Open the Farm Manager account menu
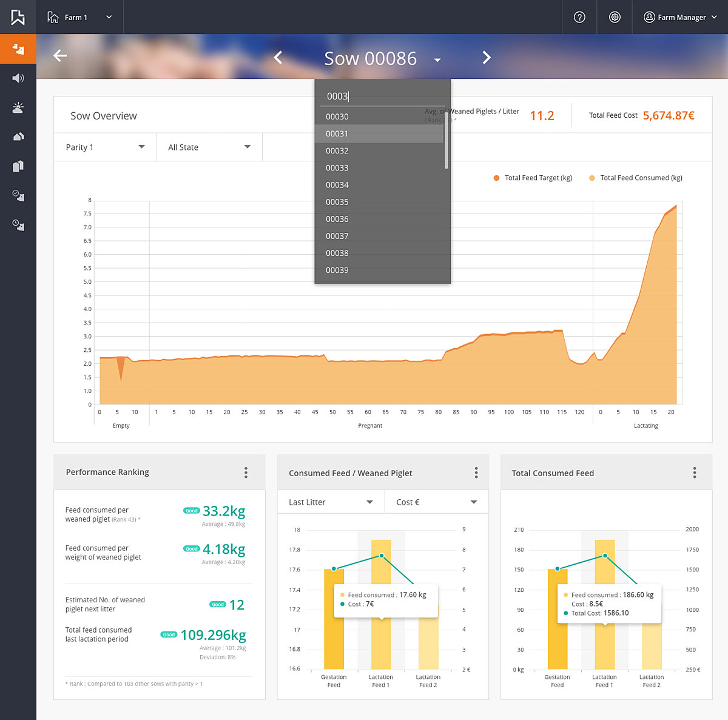The width and height of the screenshot is (728, 720). [x=679, y=17]
